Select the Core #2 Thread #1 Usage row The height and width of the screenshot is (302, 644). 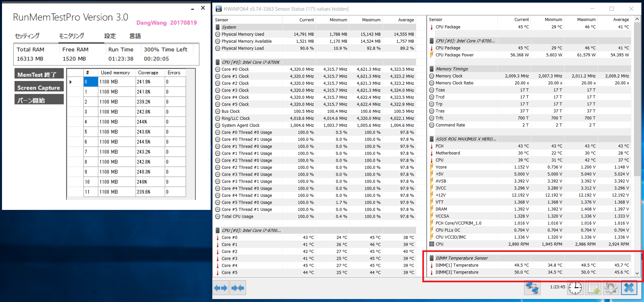coord(315,167)
